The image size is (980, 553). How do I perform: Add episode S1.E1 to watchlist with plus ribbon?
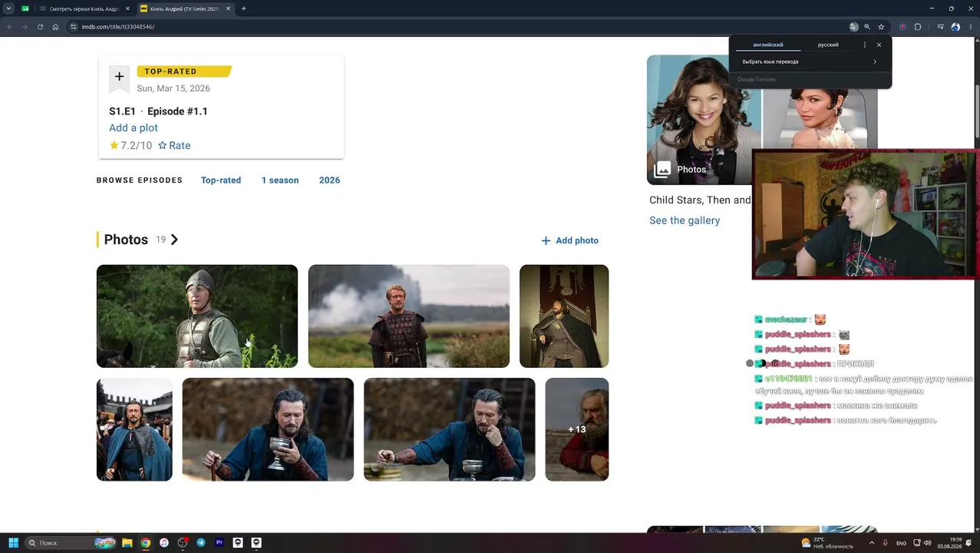pyautogui.click(x=119, y=77)
